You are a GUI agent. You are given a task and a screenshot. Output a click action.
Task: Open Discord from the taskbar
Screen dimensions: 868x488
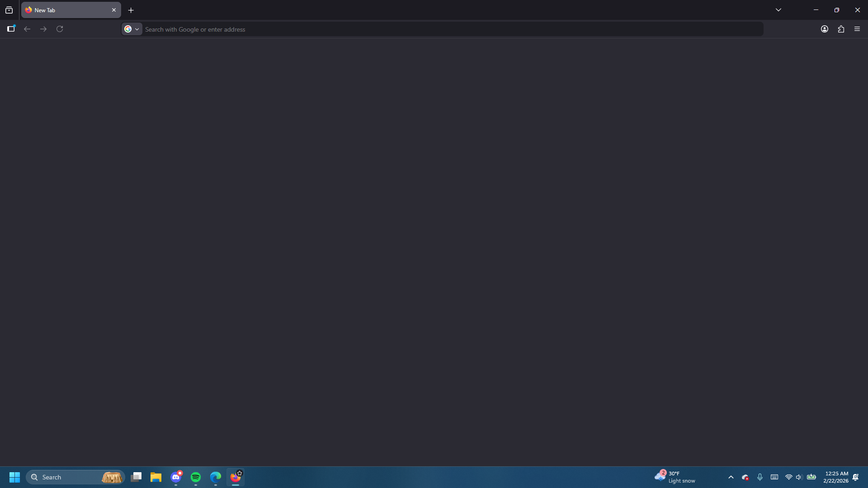(176, 477)
